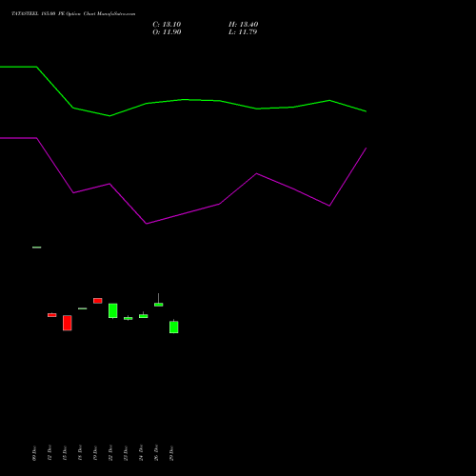Select the 12 Dec date label
The height and width of the screenshot is (476, 476).
[50, 453]
